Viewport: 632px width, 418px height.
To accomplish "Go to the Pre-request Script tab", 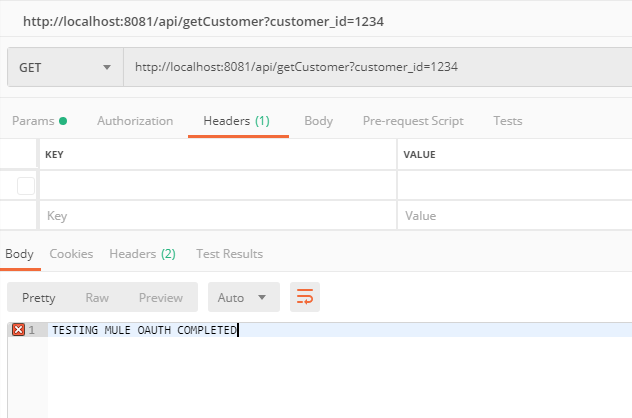I will coord(412,121).
